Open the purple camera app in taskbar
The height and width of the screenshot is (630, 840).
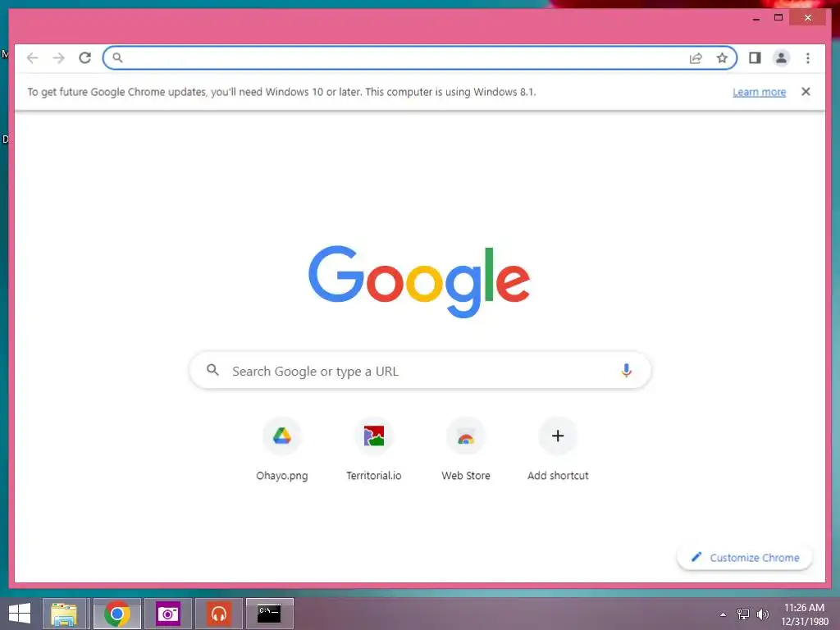tap(167, 614)
